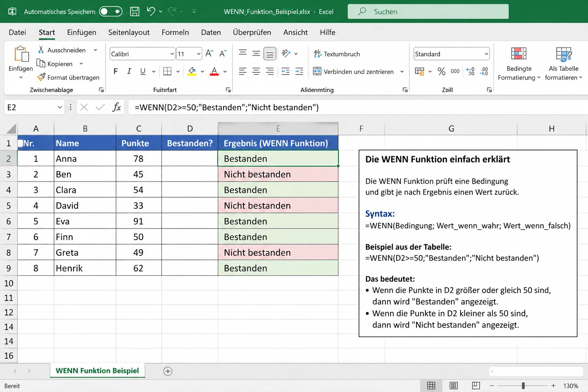Click the Suchen search box
The width and height of the screenshot is (588, 392).
coord(428,11)
